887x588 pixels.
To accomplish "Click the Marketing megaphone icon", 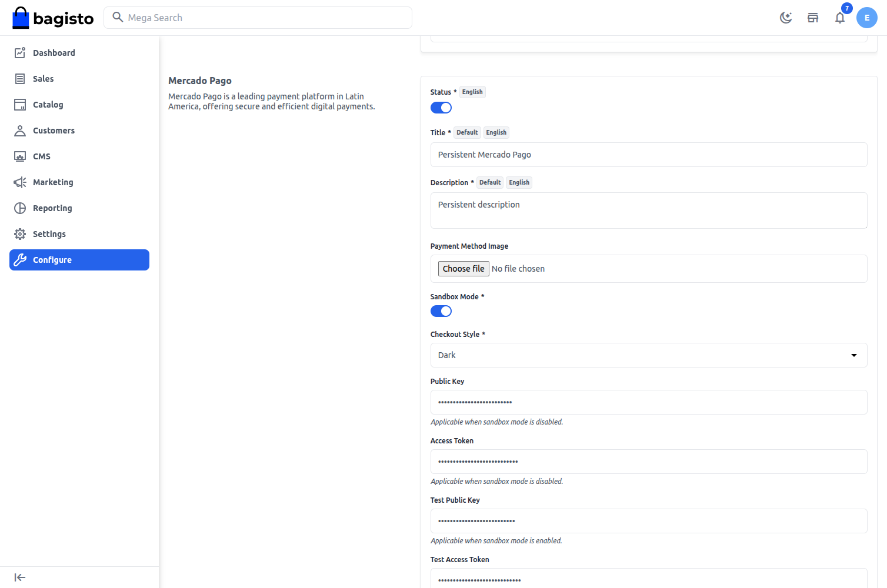I will pos(20,182).
